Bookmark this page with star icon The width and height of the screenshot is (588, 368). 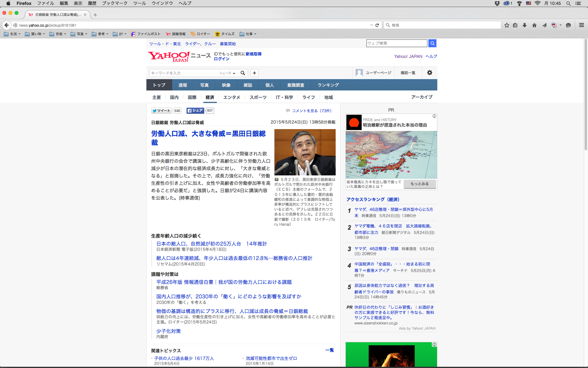(x=507, y=25)
